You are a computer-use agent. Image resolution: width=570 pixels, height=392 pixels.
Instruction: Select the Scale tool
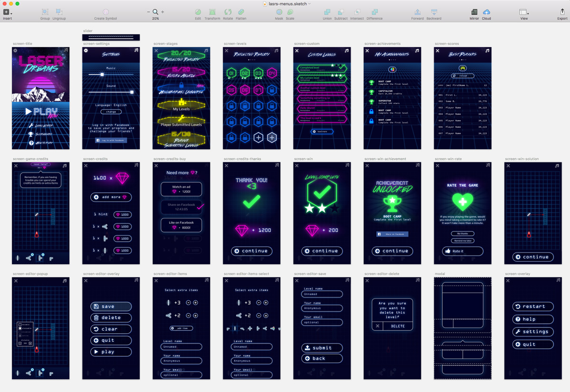pos(290,12)
